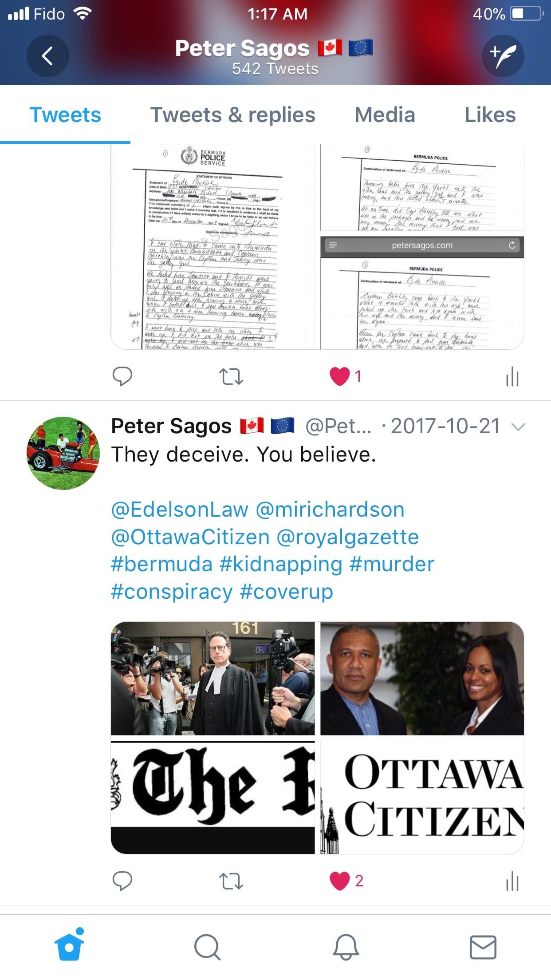551x980 pixels.
Task: Retweet the Bermuda Police statement tweet
Action: pos(231,376)
